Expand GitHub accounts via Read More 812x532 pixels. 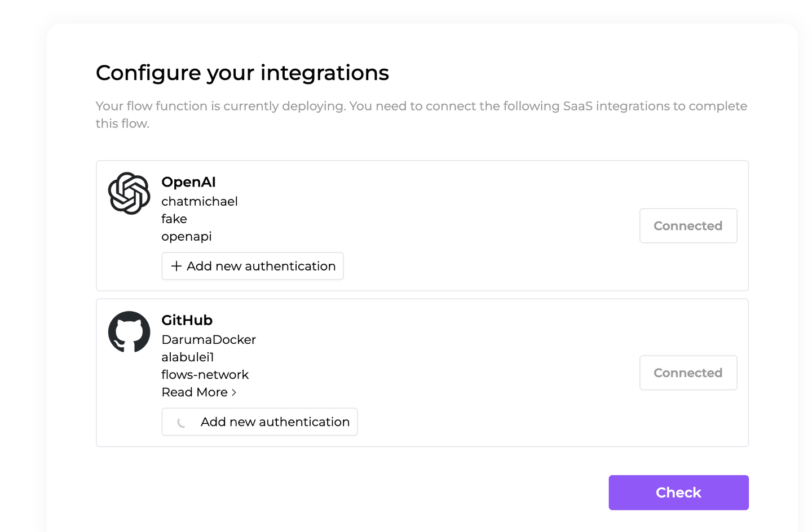pos(199,392)
